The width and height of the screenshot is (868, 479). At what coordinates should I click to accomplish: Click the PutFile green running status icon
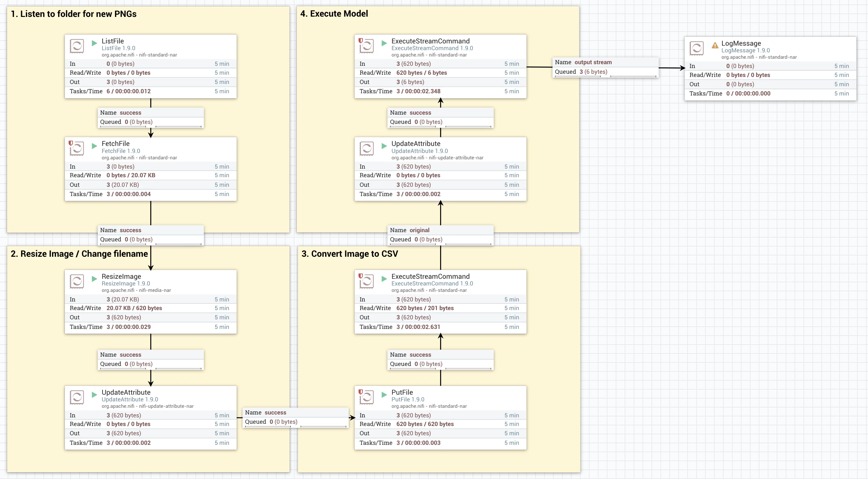tap(384, 394)
